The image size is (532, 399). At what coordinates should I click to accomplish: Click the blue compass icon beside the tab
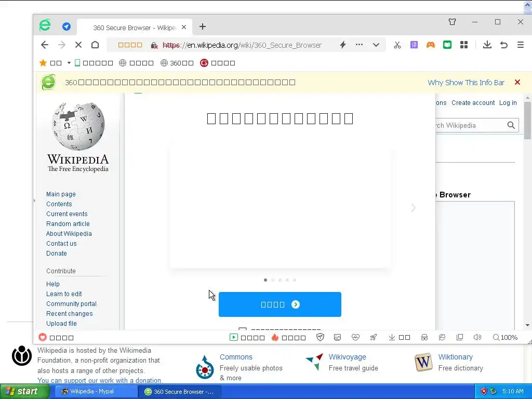point(66,26)
